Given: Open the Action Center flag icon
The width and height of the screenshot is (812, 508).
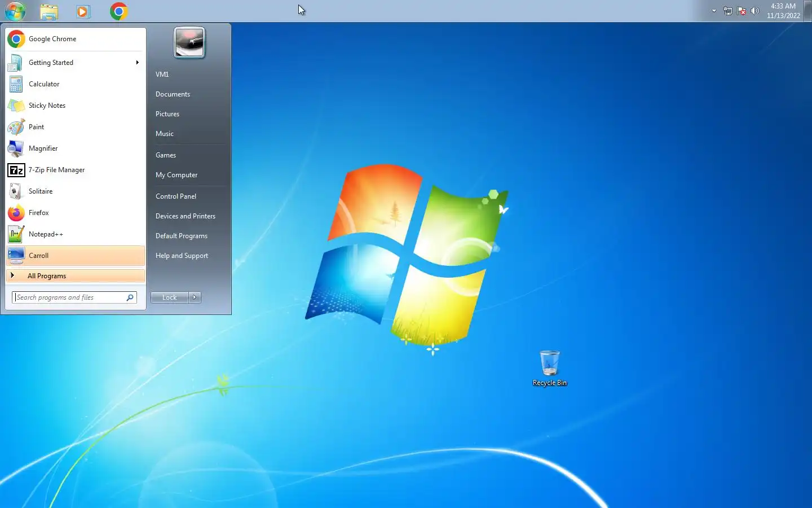Looking at the screenshot, I should point(742,11).
